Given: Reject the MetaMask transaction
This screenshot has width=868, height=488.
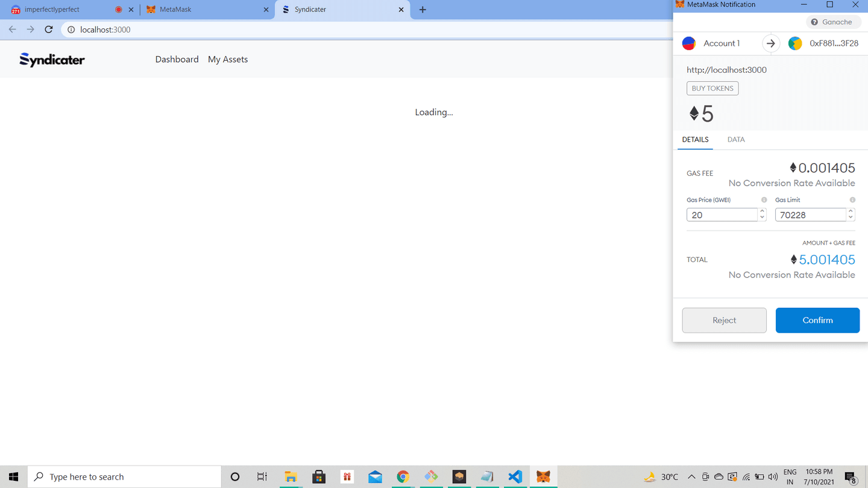Looking at the screenshot, I should (724, 320).
